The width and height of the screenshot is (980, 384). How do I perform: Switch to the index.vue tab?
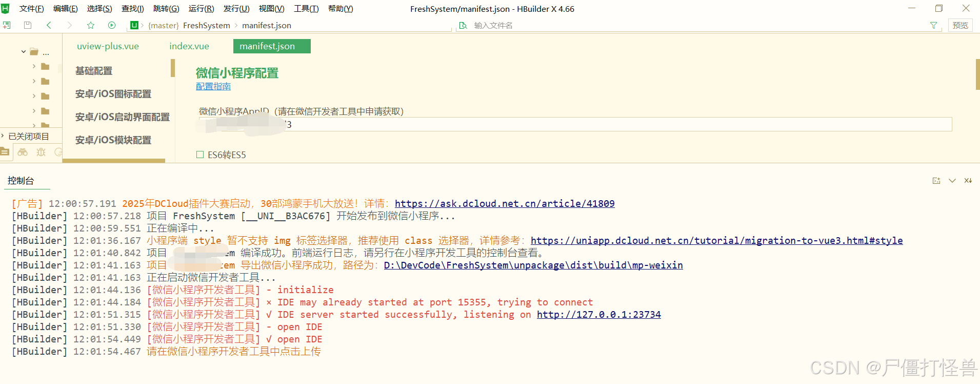tap(189, 46)
